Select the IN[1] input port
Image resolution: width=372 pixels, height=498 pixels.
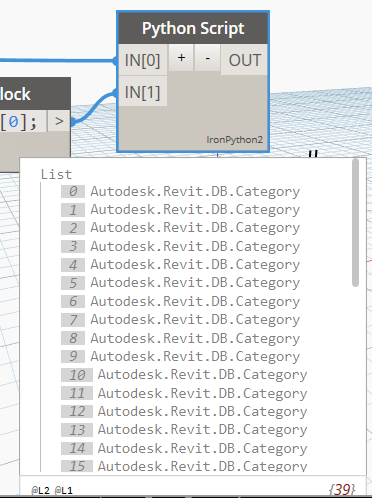click(143, 91)
